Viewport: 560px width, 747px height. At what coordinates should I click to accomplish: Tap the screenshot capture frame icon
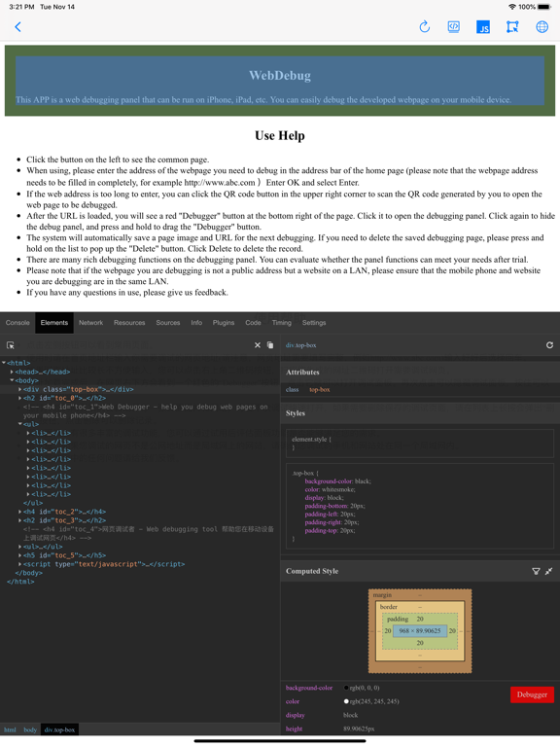click(x=512, y=26)
